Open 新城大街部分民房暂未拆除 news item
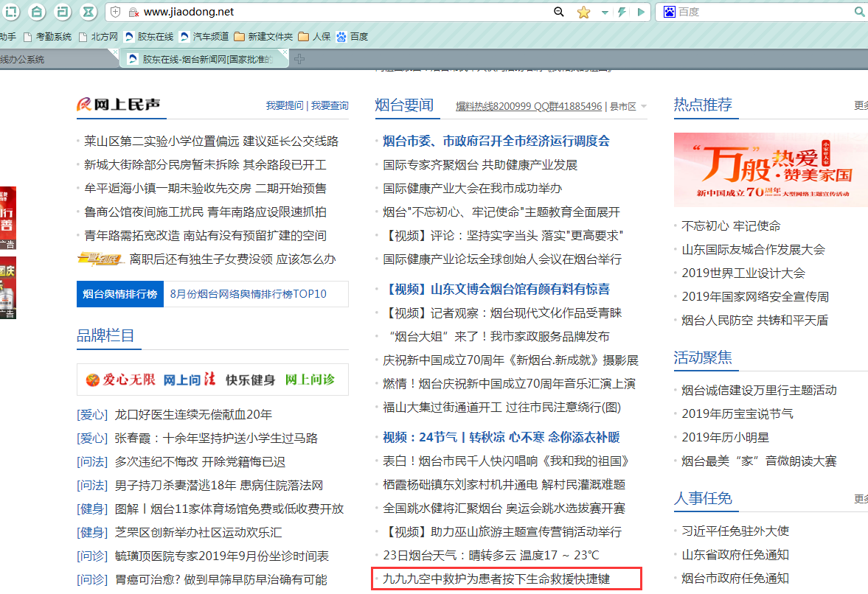The image size is (868, 594). [205, 165]
